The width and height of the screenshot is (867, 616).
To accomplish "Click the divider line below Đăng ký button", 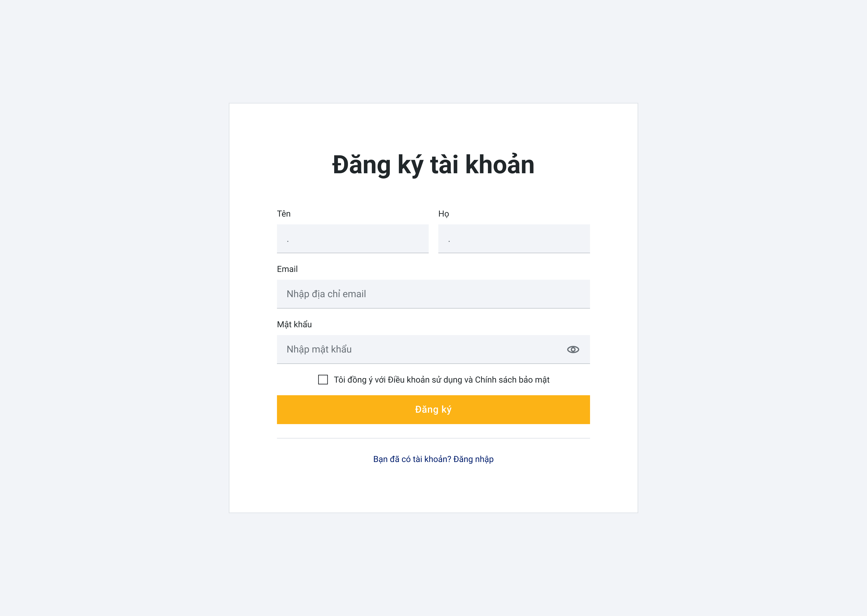I will [x=433, y=438].
